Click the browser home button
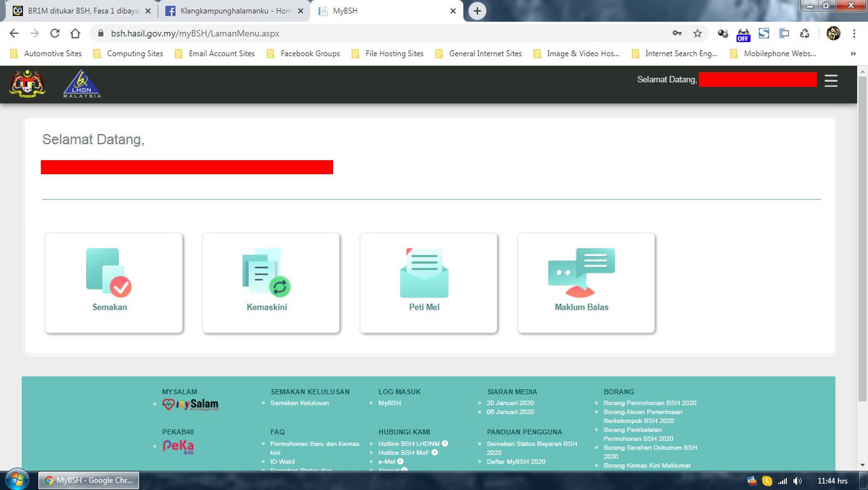The height and width of the screenshot is (490, 868). 75,33
